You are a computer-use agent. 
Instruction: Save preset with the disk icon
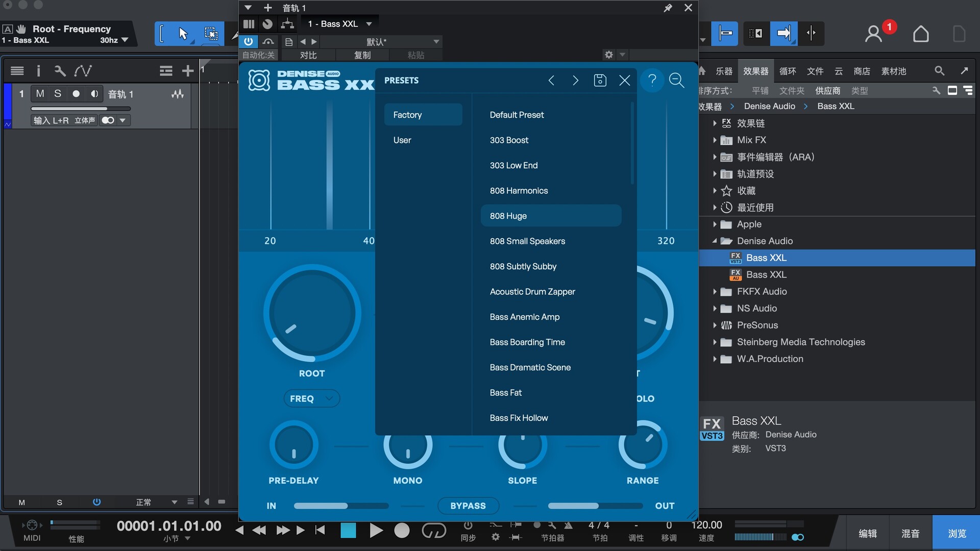click(x=600, y=80)
